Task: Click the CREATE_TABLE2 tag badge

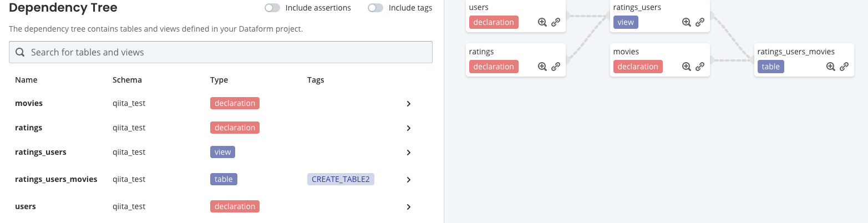Action: [341, 179]
